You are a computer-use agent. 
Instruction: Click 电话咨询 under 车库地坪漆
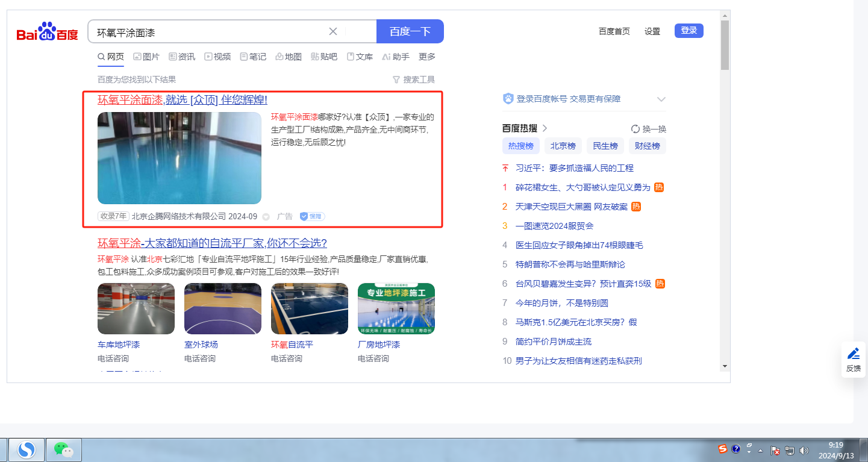coord(113,358)
